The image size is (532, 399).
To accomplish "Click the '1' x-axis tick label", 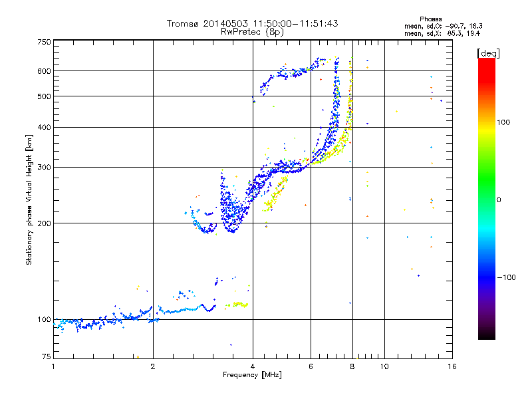I will [x=53, y=366].
